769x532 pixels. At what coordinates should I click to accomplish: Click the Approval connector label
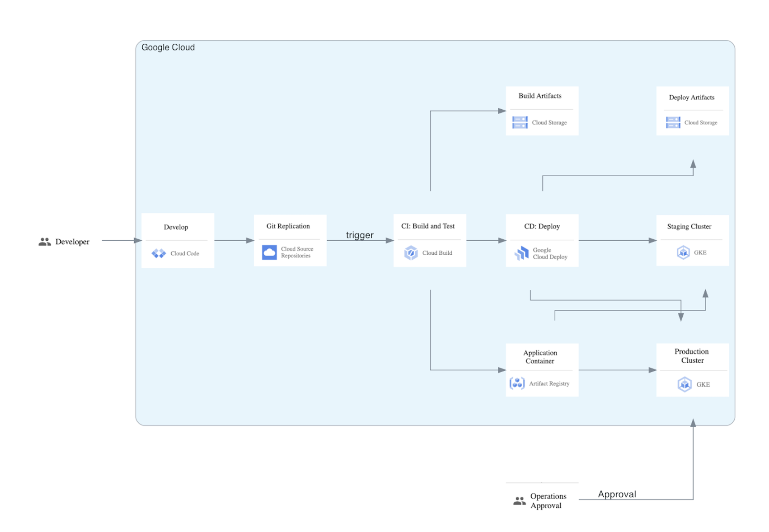pyautogui.click(x=617, y=494)
